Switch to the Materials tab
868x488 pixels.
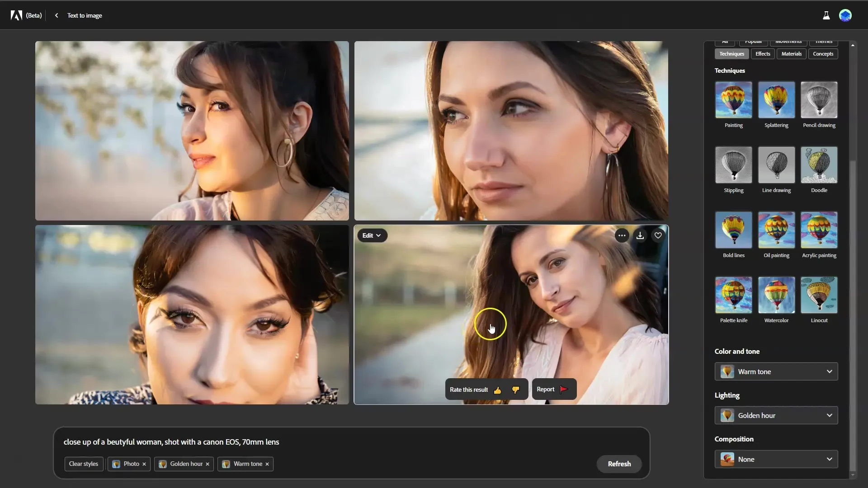tap(792, 54)
